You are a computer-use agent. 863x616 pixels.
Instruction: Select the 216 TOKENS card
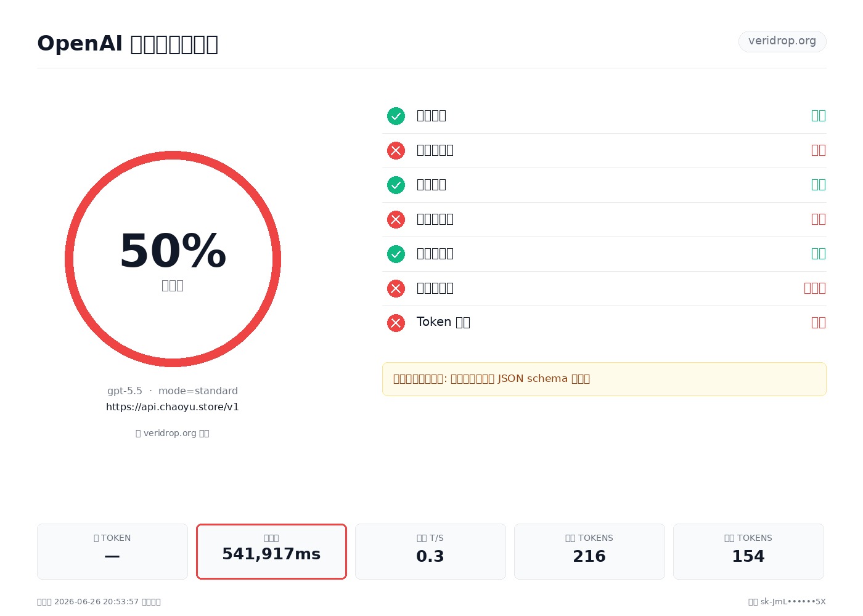click(589, 551)
